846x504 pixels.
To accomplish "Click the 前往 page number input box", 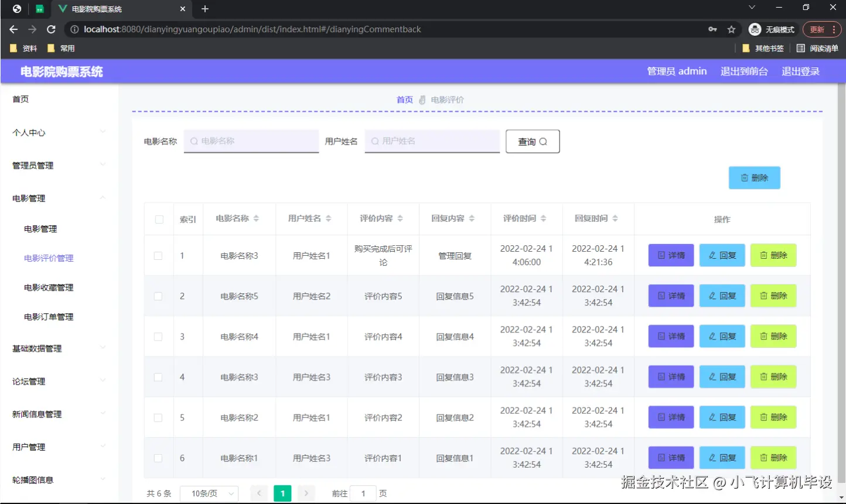I will pyautogui.click(x=364, y=493).
